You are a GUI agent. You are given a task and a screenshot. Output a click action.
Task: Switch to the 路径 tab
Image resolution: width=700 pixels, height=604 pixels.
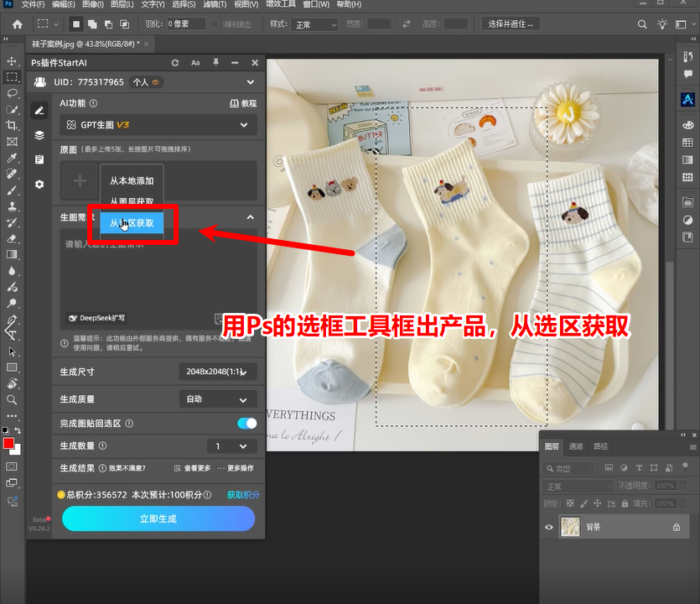(x=600, y=446)
